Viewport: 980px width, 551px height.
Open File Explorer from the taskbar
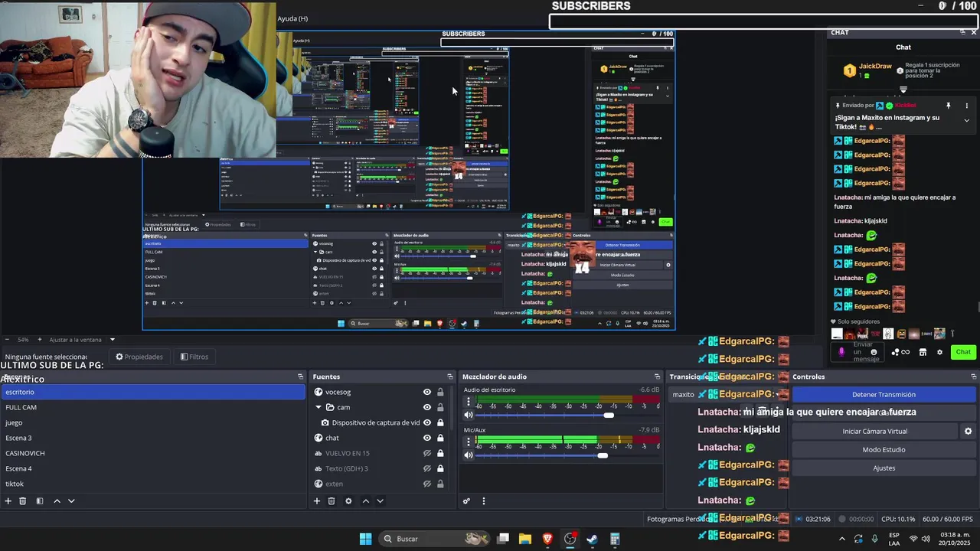click(525, 539)
